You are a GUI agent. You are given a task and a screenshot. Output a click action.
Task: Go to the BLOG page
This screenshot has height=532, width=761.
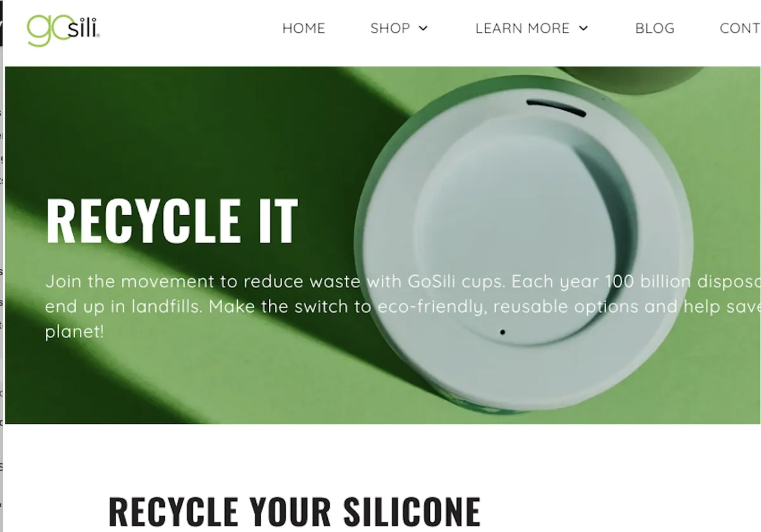(x=655, y=29)
